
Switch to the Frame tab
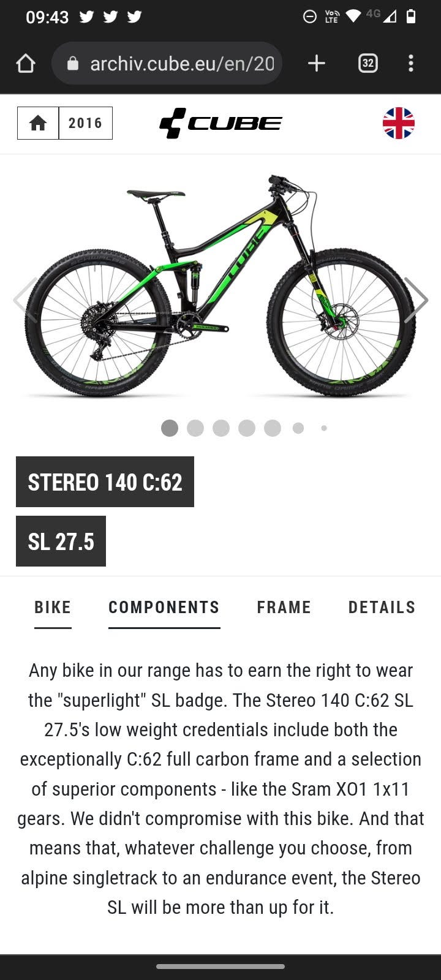coord(284,608)
